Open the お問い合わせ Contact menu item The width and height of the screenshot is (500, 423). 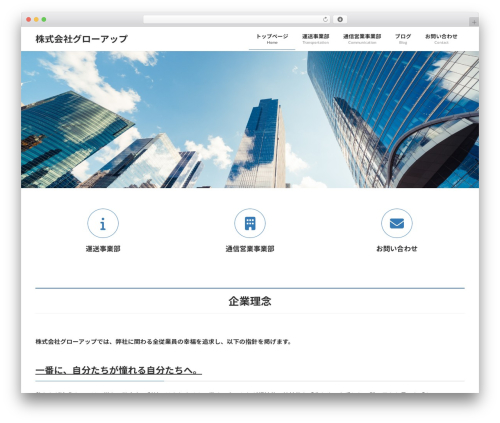pyautogui.click(x=441, y=39)
